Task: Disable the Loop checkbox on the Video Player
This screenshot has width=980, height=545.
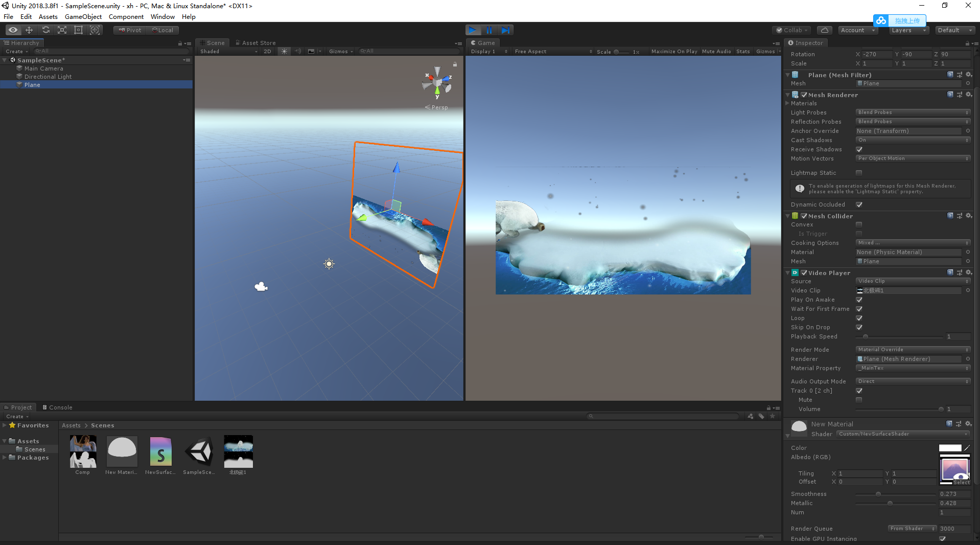Action: [859, 318]
